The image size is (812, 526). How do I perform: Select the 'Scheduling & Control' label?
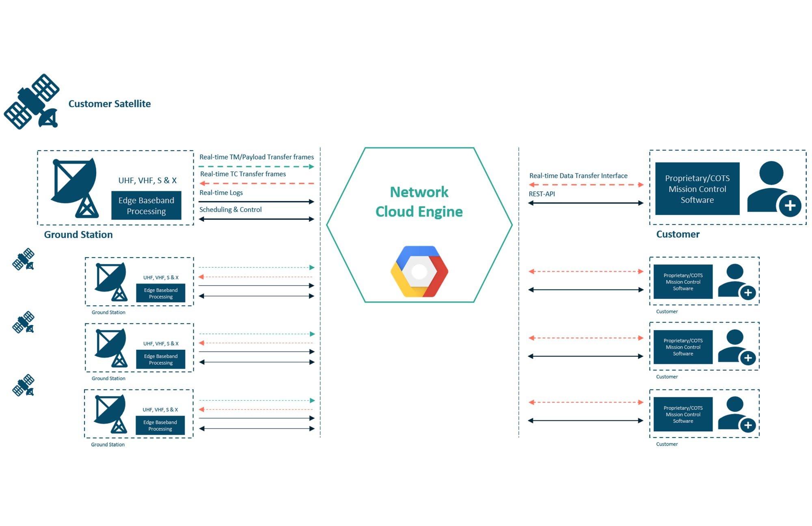coord(230,210)
